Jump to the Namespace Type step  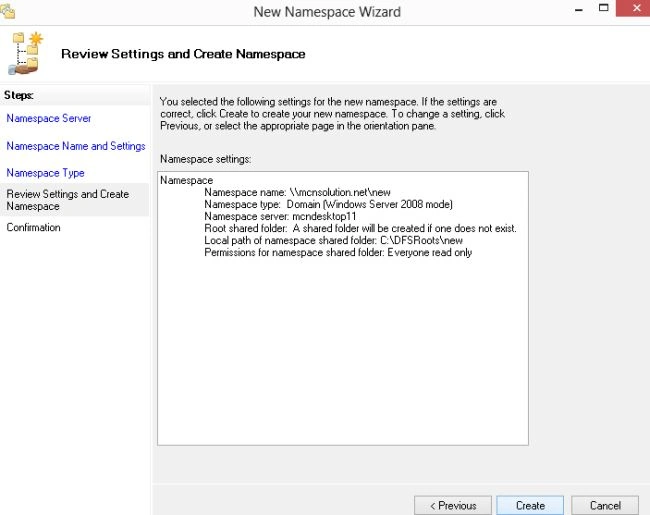45,172
